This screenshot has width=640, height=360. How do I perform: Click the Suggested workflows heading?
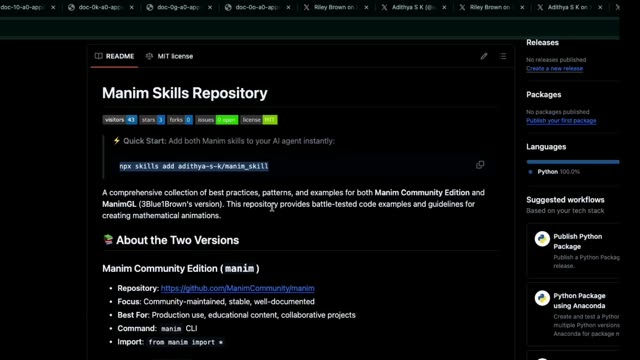(x=565, y=200)
